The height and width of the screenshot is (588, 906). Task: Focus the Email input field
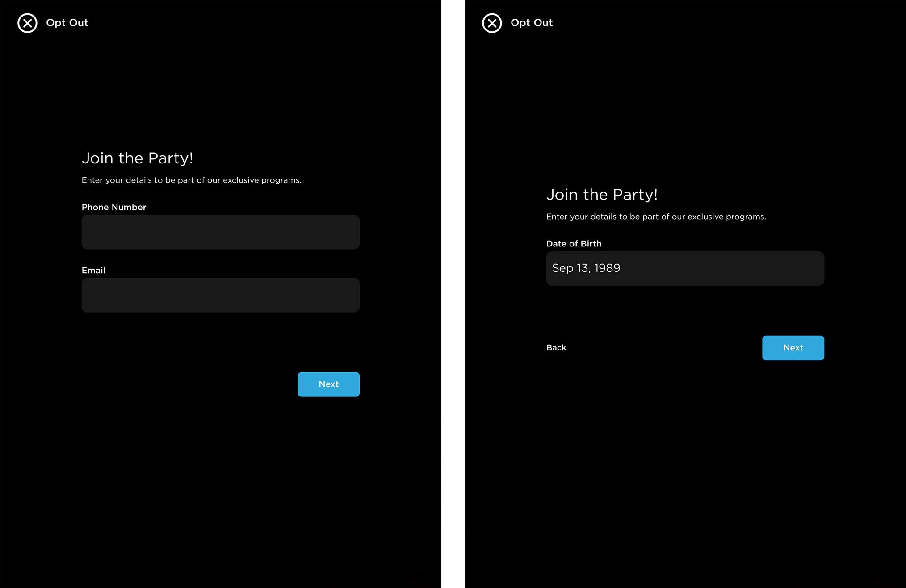[220, 295]
